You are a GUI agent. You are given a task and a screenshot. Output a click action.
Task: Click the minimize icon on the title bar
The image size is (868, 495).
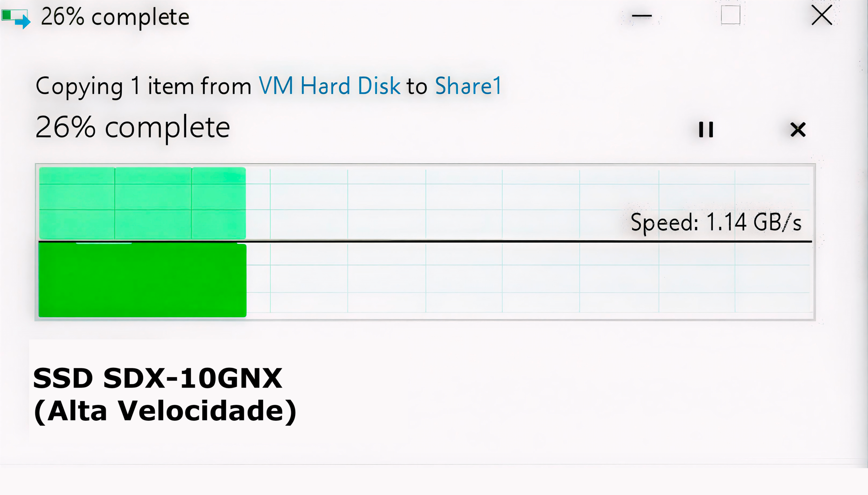643,16
